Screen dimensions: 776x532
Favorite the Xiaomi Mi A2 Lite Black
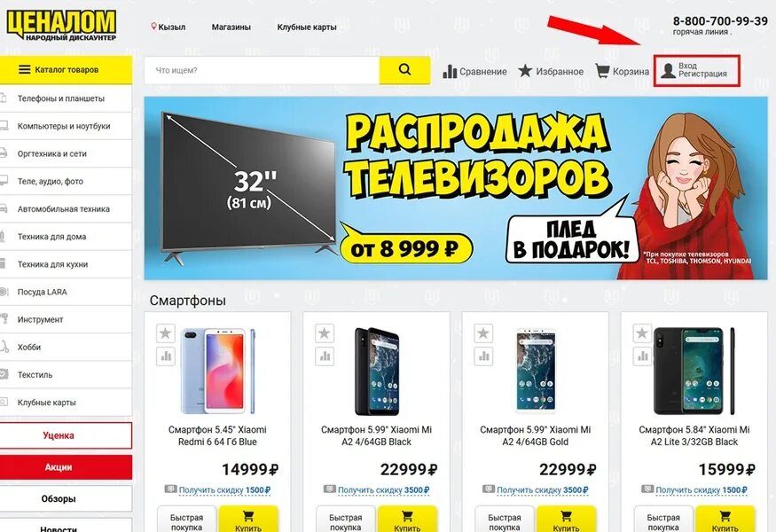coord(642,333)
